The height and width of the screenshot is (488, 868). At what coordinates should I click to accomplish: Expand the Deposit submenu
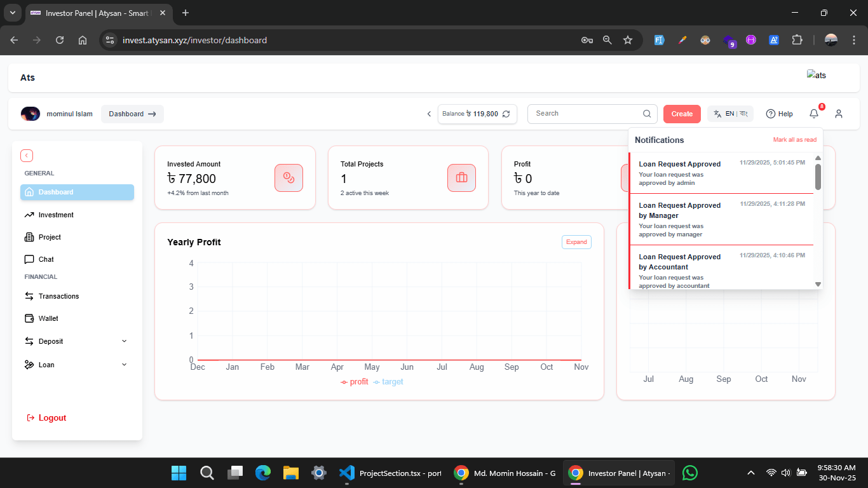pyautogui.click(x=124, y=341)
